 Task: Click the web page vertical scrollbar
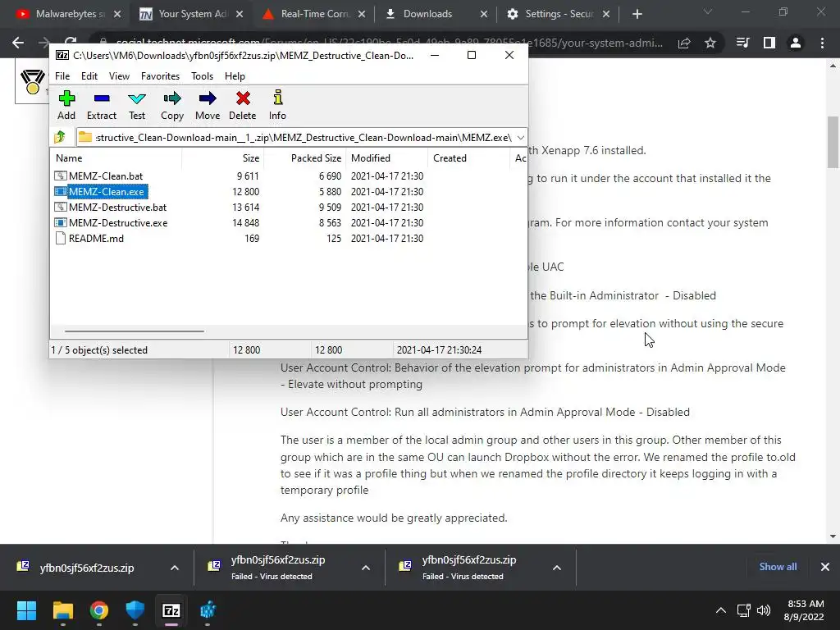point(832,142)
